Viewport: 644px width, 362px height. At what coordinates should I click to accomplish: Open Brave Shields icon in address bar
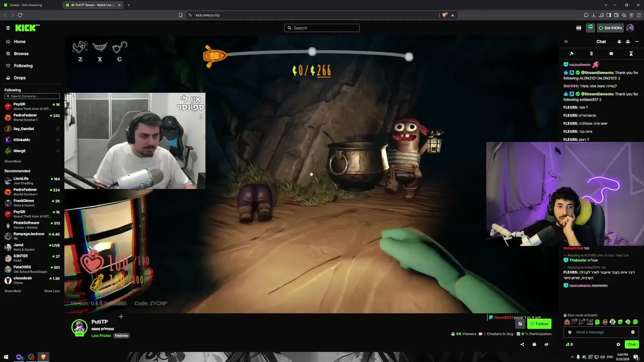pyautogui.click(x=444, y=15)
